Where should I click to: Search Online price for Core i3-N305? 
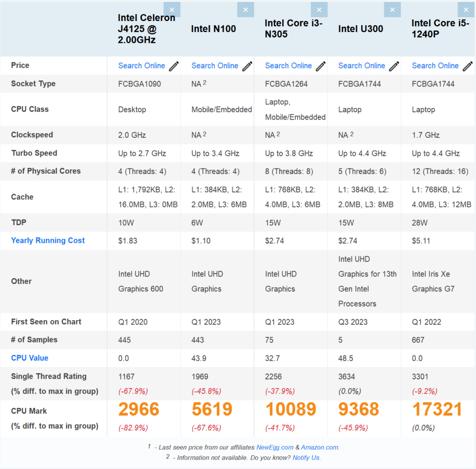tap(288, 66)
